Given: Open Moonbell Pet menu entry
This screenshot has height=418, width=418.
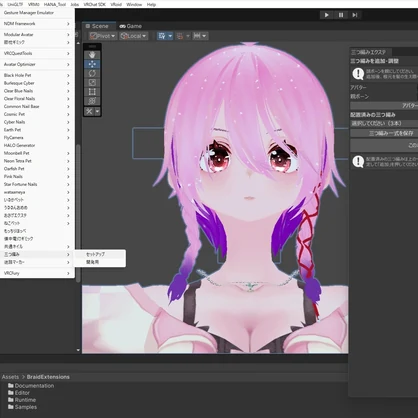Looking at the screenshot, I should click(x=37, y=153).
